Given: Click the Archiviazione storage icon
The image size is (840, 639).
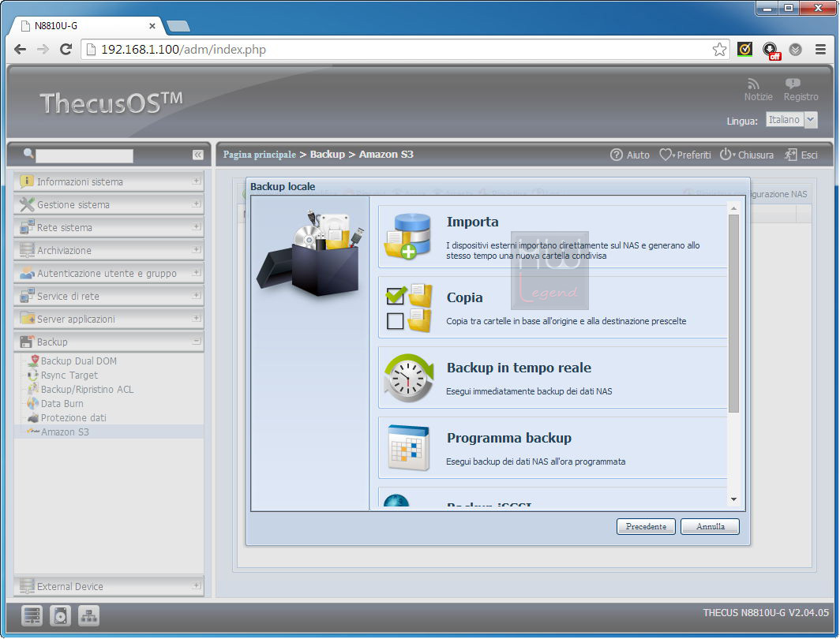Looking at the screenshot, I should point(26,250).
